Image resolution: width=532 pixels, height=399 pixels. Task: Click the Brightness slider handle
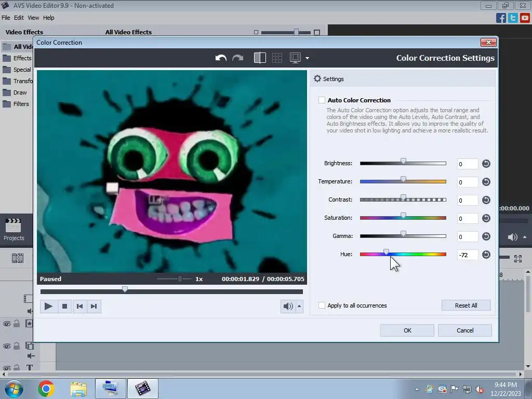point(403,162)
